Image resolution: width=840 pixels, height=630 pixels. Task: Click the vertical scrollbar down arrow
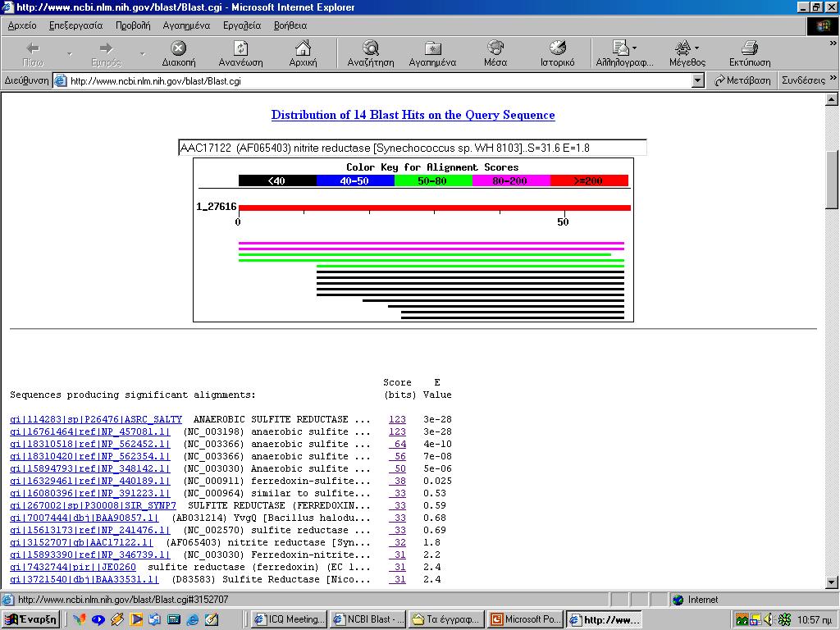[832, 582]
